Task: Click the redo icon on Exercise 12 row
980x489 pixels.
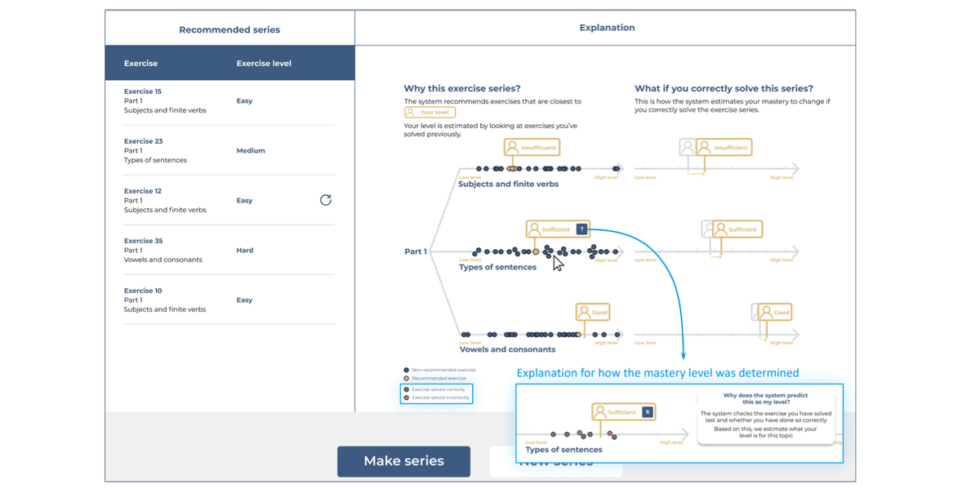Action: (x=326, y=200)
